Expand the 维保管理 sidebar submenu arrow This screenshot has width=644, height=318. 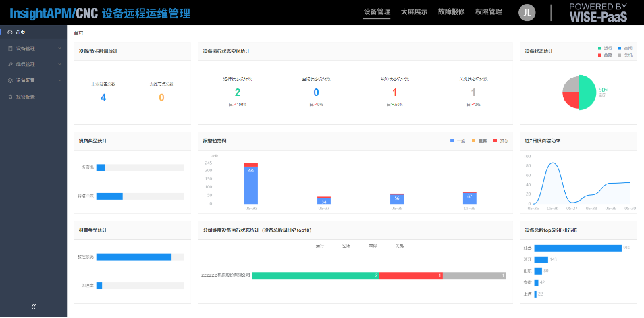click(x=59, y=64)
